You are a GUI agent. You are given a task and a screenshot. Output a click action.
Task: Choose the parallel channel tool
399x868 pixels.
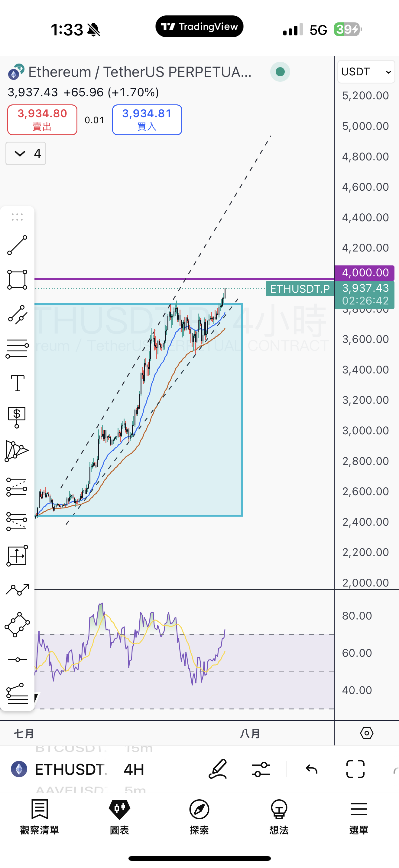(x=17, y=314)
